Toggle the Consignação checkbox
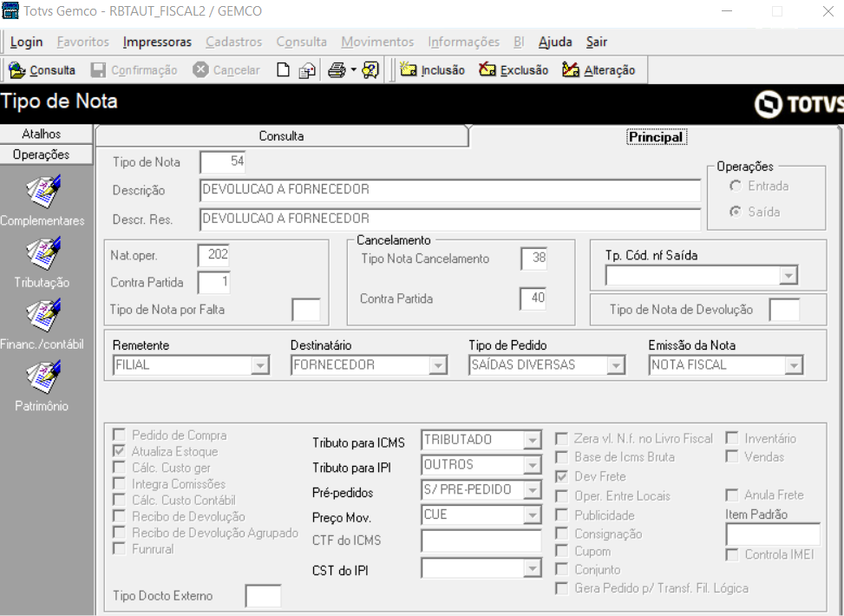This screenshot has height=616, width=844. coord(561,534)
